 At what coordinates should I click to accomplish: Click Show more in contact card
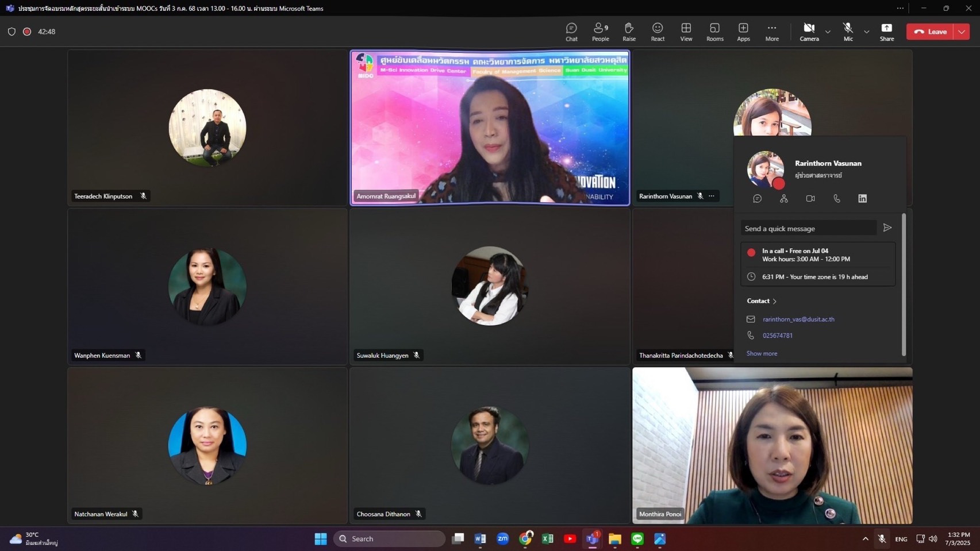pyautogui.click(x=762, y=353)
